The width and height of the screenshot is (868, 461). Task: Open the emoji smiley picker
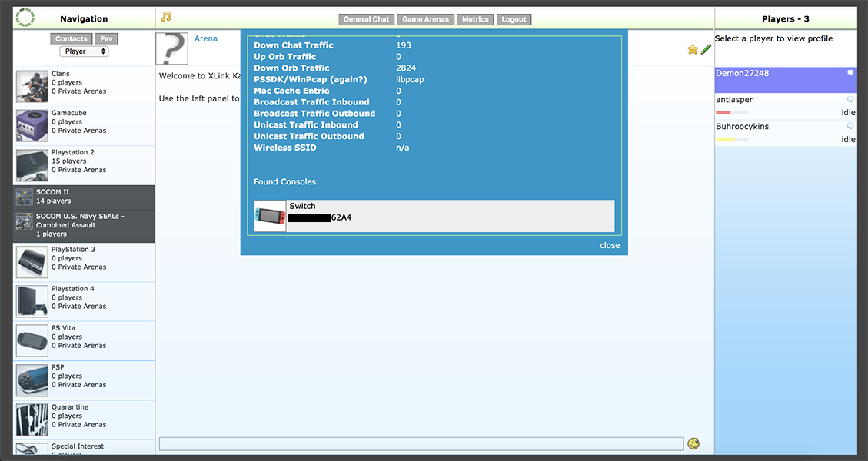693,443
